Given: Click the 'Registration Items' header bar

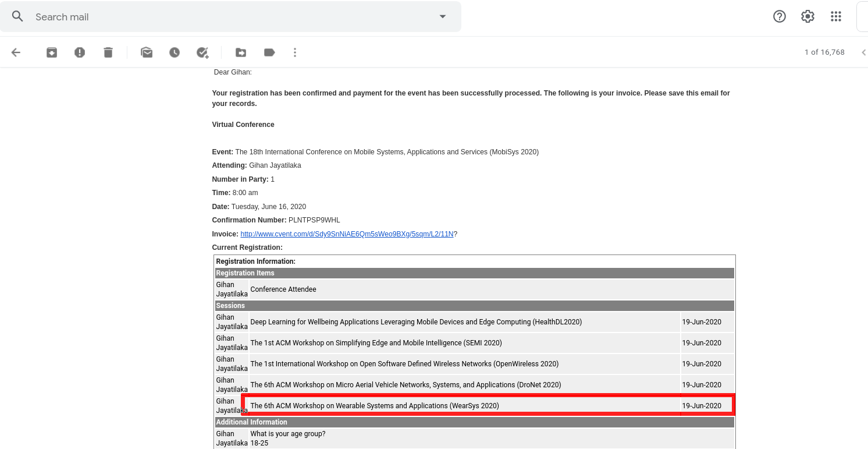Looking at the screenshot, I should click(474, 273).
